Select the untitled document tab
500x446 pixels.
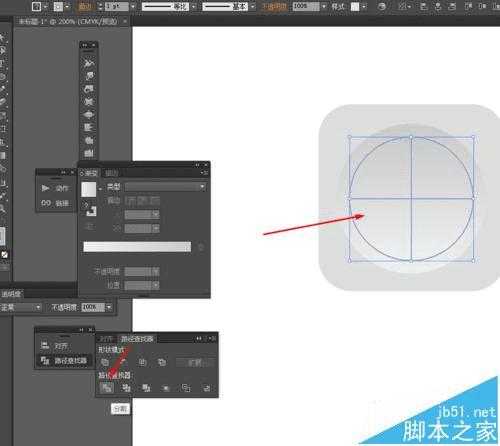click(69, 22)
